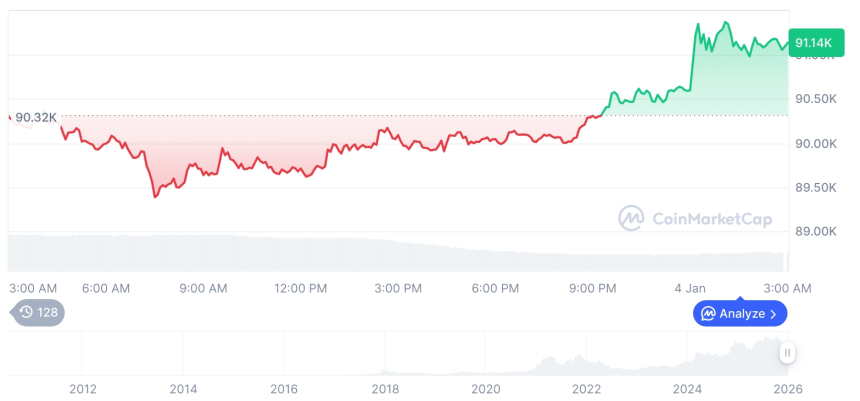Click the 90.32K opening price label
Screen dimensions: 860x401
36,117
